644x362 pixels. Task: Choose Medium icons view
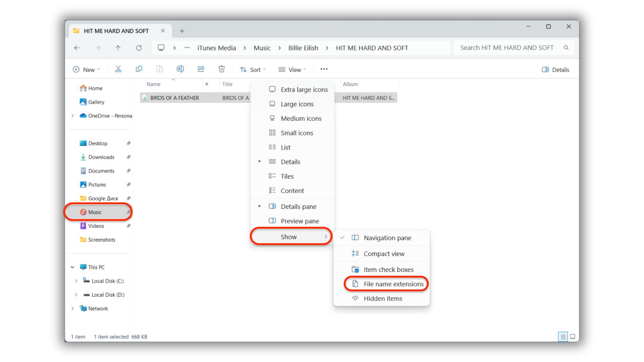coord(292,118)
